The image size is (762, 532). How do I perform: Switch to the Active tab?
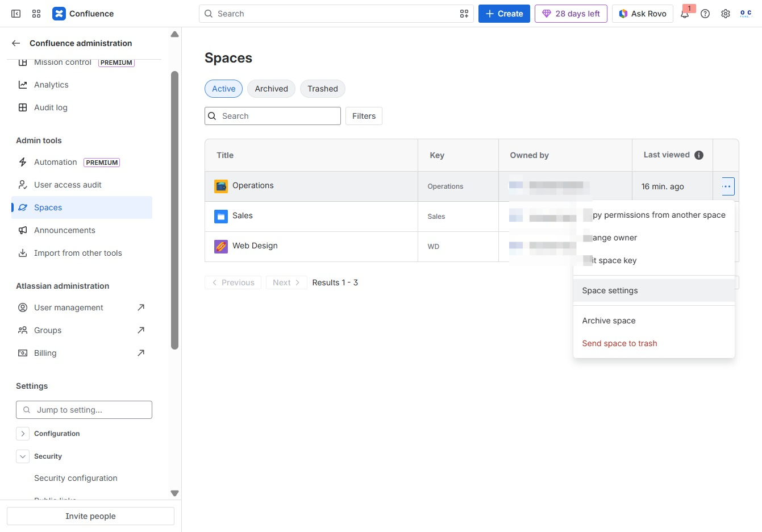[x=224, y=89]
